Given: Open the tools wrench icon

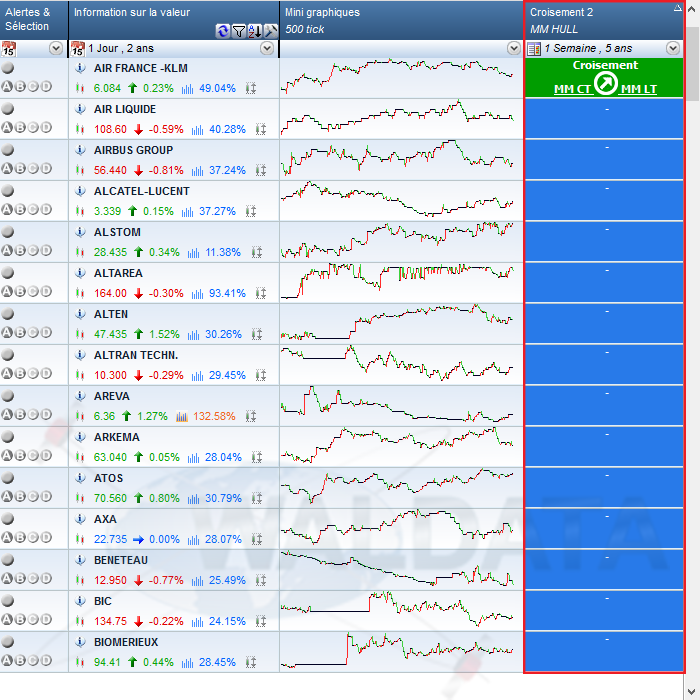Looking at the screenshot, I should point(271,31).
